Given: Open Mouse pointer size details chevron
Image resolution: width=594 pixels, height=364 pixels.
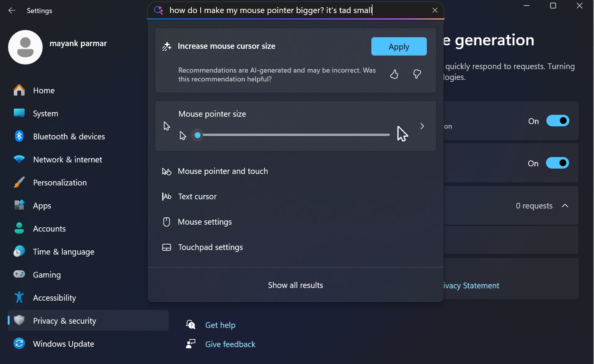Looking at the screenshot, I should [422, 126].
